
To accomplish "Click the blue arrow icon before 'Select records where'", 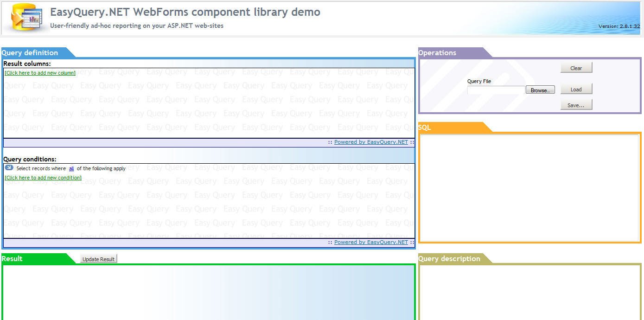I will coord(8,167).
